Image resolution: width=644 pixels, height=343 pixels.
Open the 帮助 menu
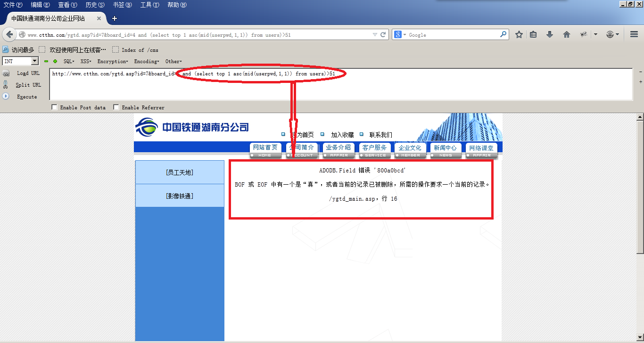177,5
